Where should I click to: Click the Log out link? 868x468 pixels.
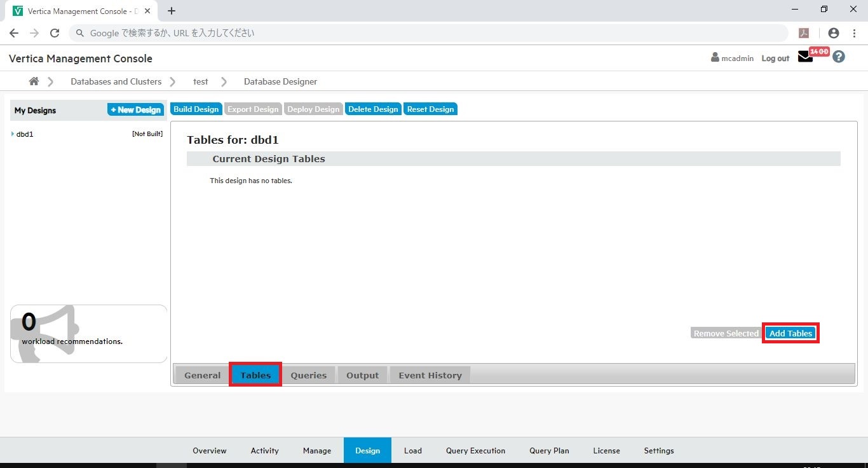tap(775, 59)
